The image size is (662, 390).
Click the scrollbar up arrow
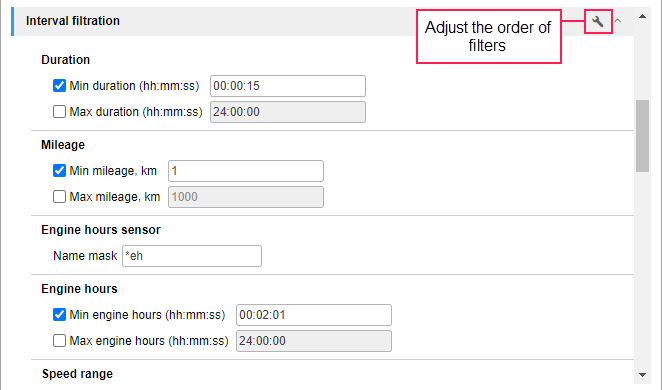pyautogui.click(x=643, y=16)
